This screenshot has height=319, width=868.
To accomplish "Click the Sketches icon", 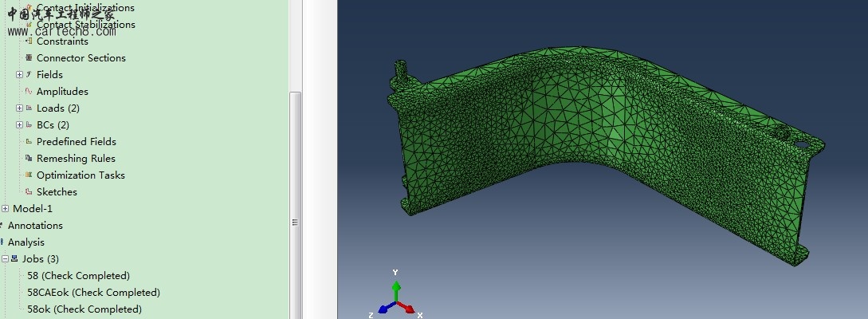I will point(29,192).
